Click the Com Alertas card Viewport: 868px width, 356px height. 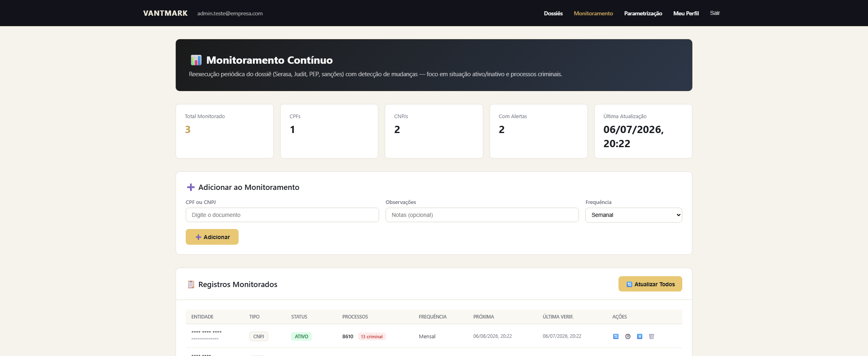539,131
